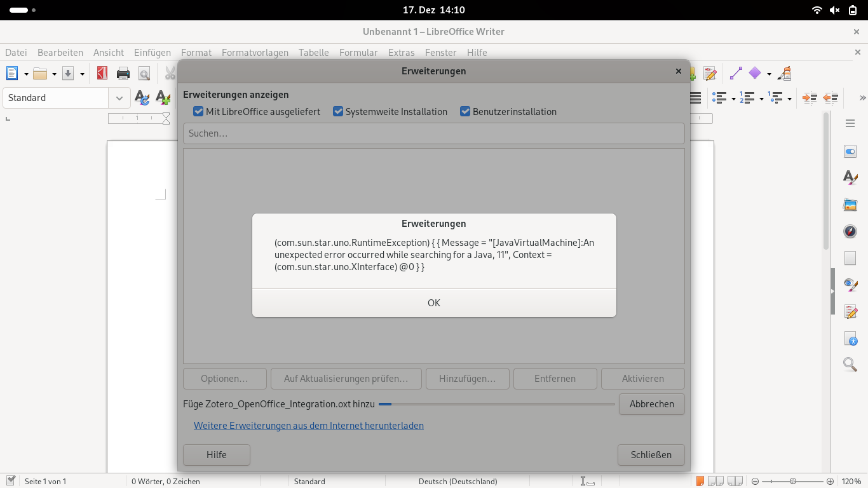
Task: Click the Update Selected Style icon
Action: [142, 98]
